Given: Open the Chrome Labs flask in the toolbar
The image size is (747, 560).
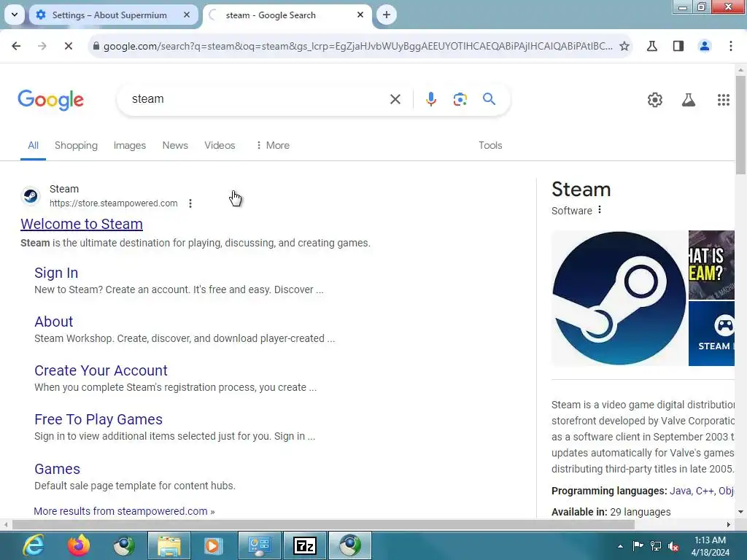Looking at the screenshot, I should 651,46.
